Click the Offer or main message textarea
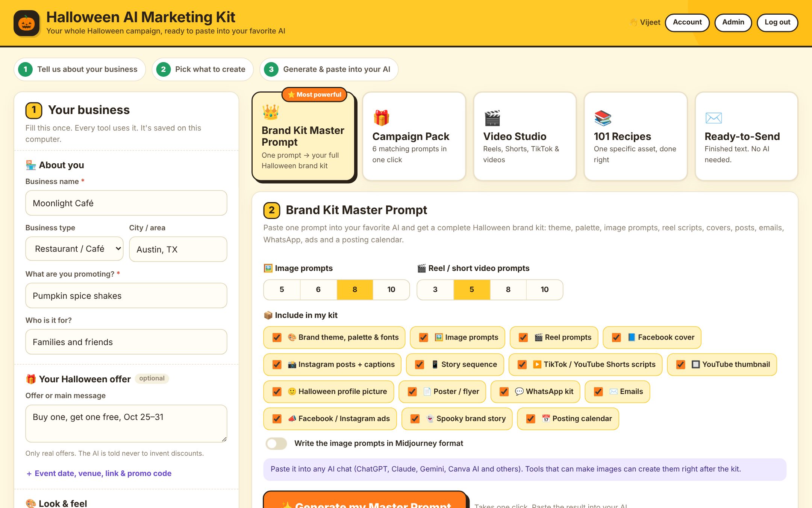812x508 pixels. (x=126, y=423)
